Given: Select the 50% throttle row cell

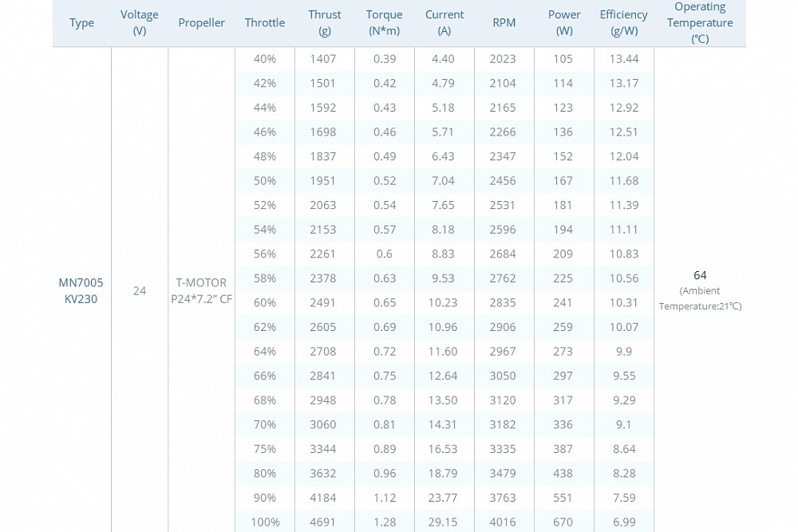Looking at the screenshot, I should click(x=265, y=180).
